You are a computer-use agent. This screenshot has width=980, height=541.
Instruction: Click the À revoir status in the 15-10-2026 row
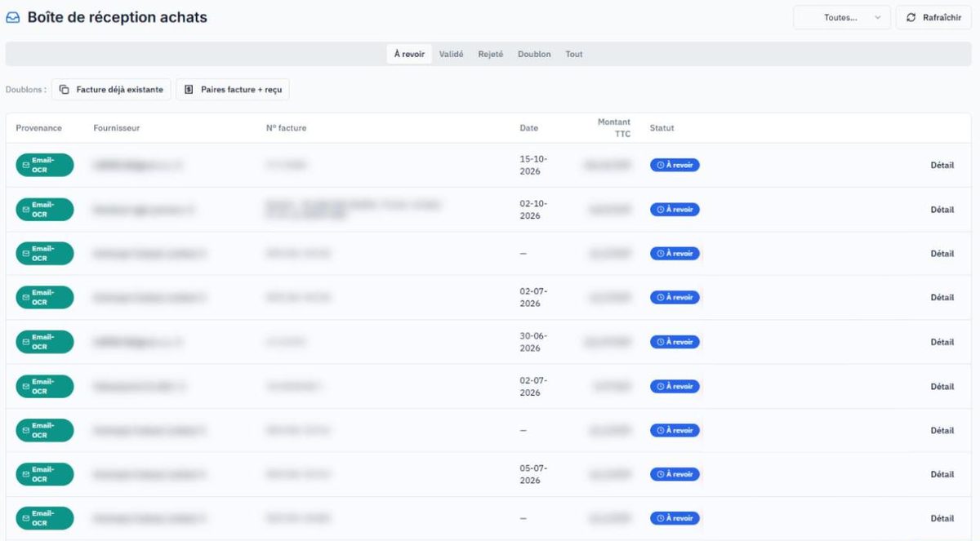675,166
